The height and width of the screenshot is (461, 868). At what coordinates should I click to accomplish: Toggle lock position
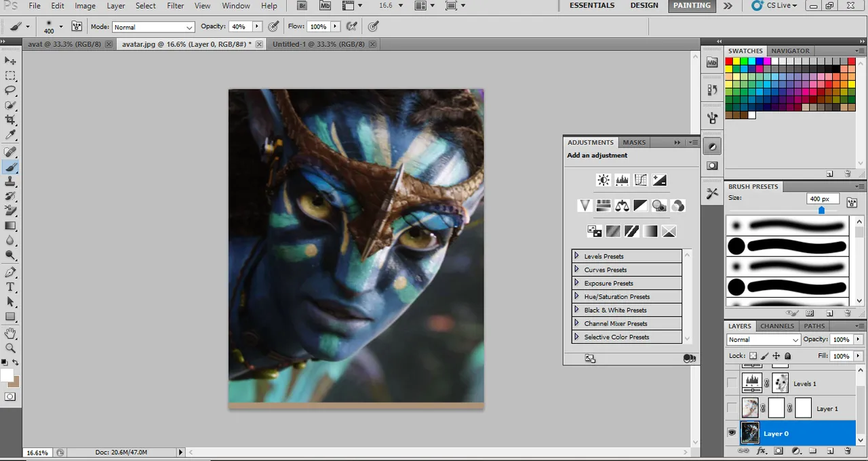tap(776, 356)
